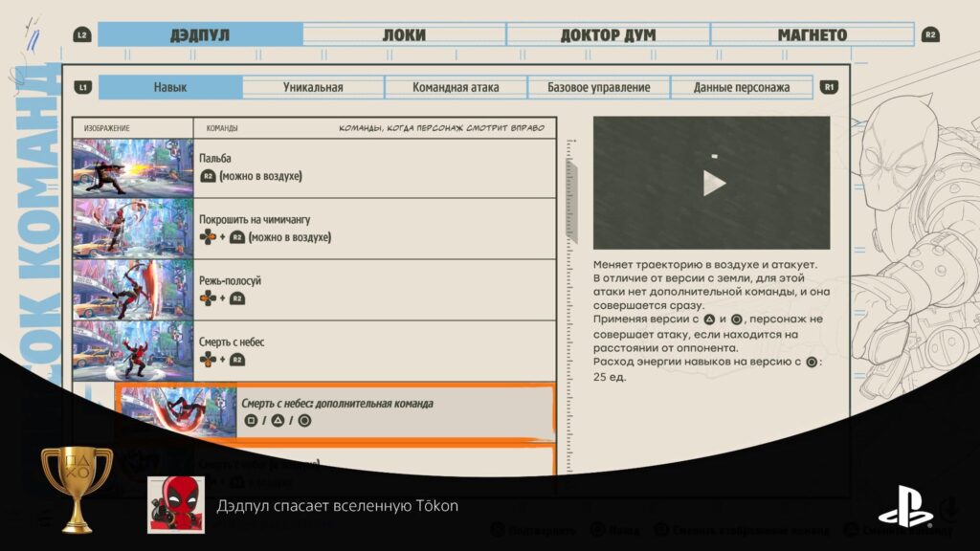Open the Данные персонажа tab
This screenshot has width=980, height=551.
click(x=742, y=87)
